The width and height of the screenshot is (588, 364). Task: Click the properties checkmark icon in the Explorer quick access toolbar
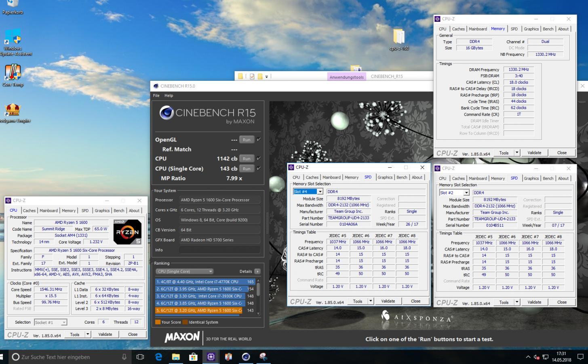click(252, 76)
